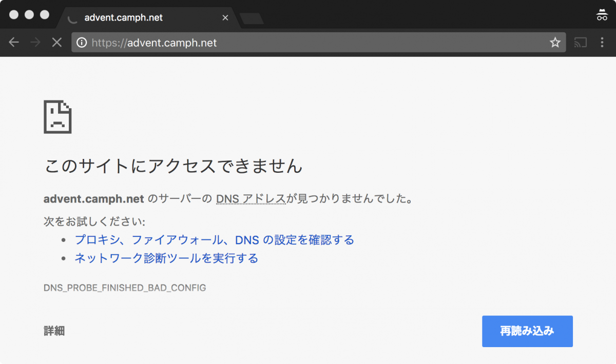
Task: Click the forward navigation arrow
Action: point(35,43)
